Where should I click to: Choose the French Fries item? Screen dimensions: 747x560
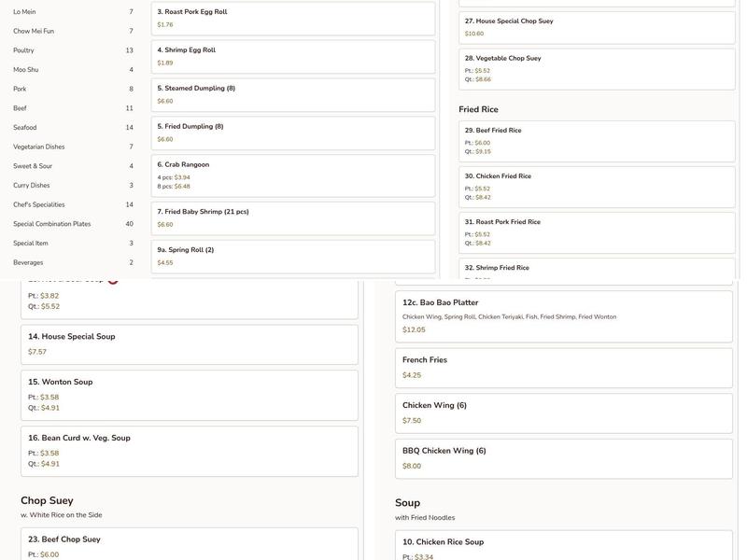click(563, 367)
